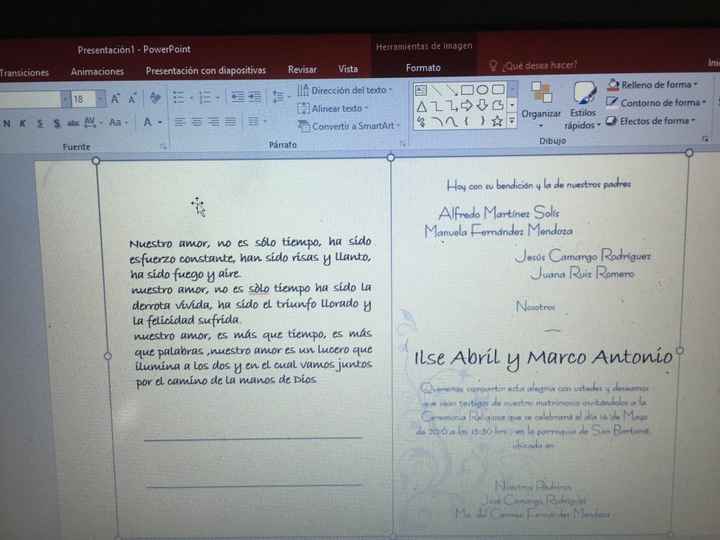Toggle bold (N) formatting
Image resolution: width=720 pixels, height=540 pixels.
[6, 124]
